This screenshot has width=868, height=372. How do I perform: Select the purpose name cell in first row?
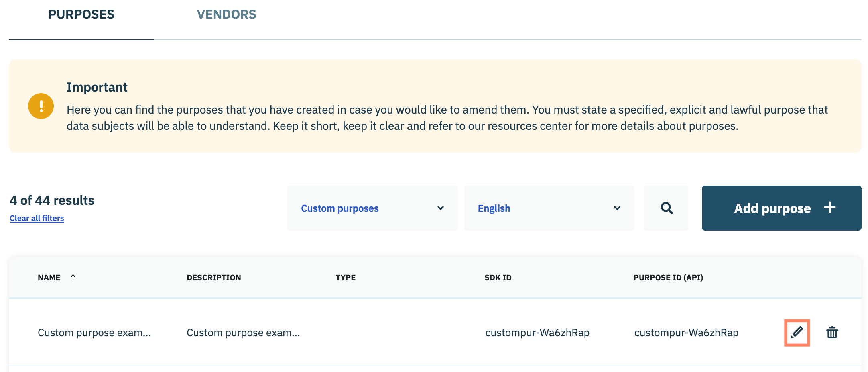[x=94, y=333]
